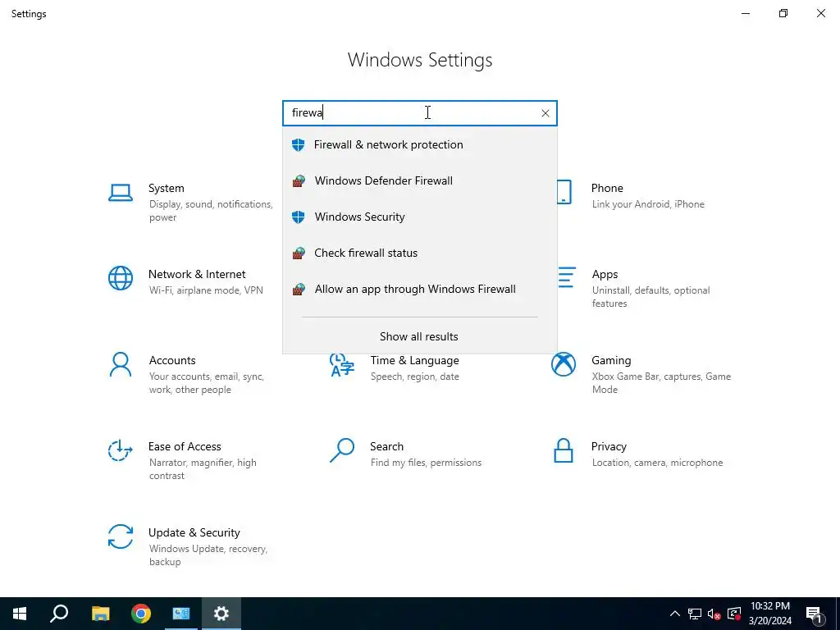Viewport: 840px width, 630px height.
Task: Click the Accounts person icon
Action: tap(120, 365)
